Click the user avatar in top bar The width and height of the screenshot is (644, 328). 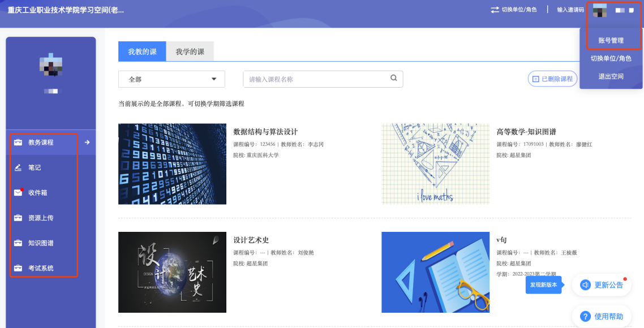[x=600, y=10]
